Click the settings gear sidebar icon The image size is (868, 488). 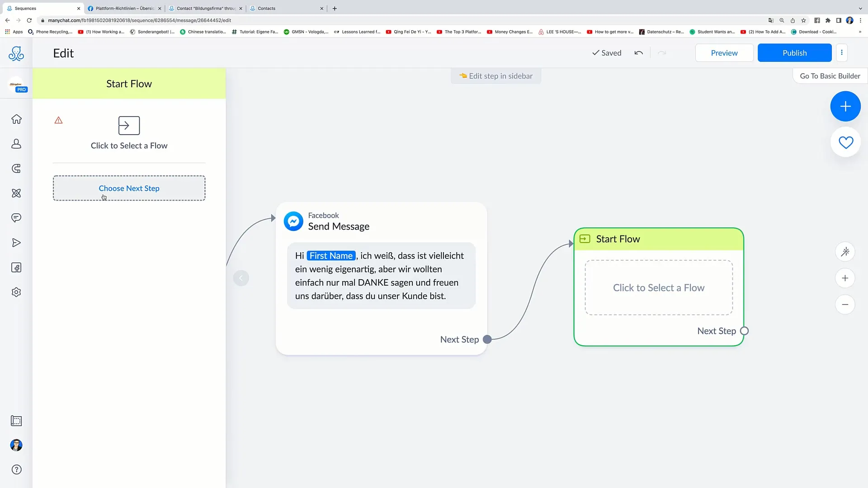tap(16, 292)
